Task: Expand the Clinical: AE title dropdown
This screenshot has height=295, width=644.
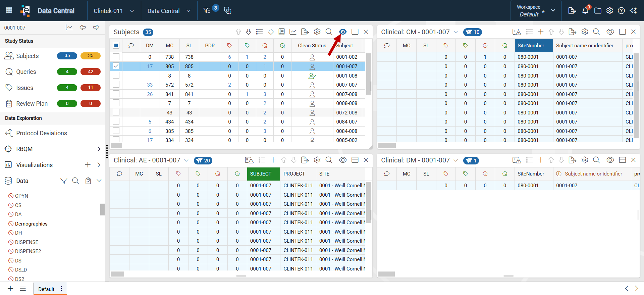Action: 186,160
